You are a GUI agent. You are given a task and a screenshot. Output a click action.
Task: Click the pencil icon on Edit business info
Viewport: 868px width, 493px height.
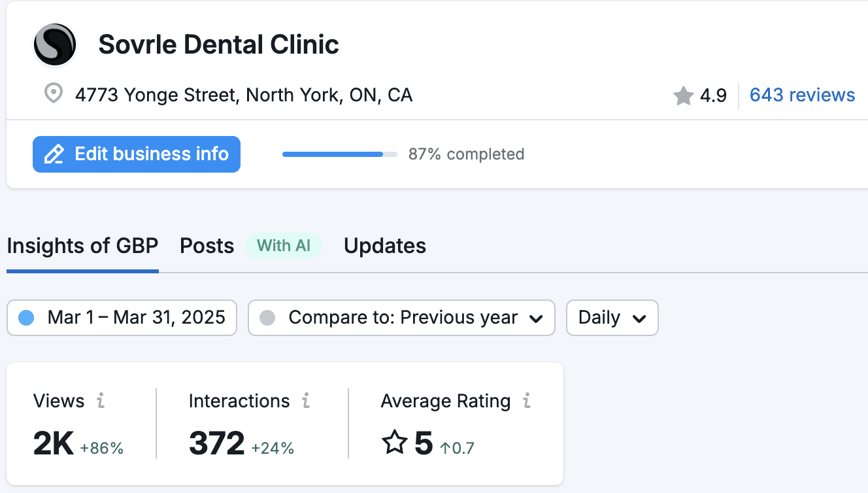point(54,154)
